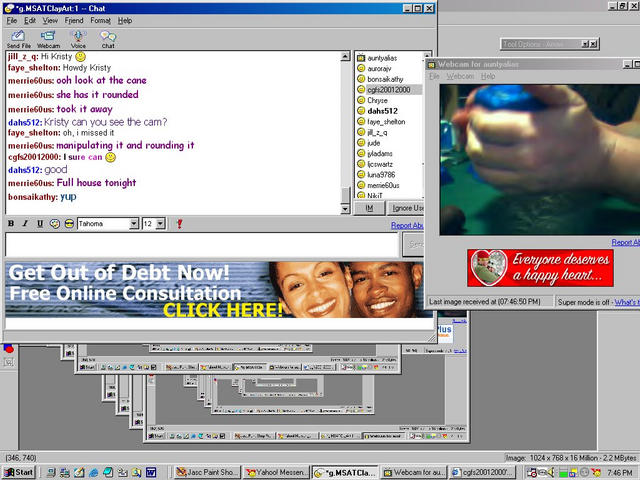Click the Ignore User button
640x480 pixels.
point(406,208)
